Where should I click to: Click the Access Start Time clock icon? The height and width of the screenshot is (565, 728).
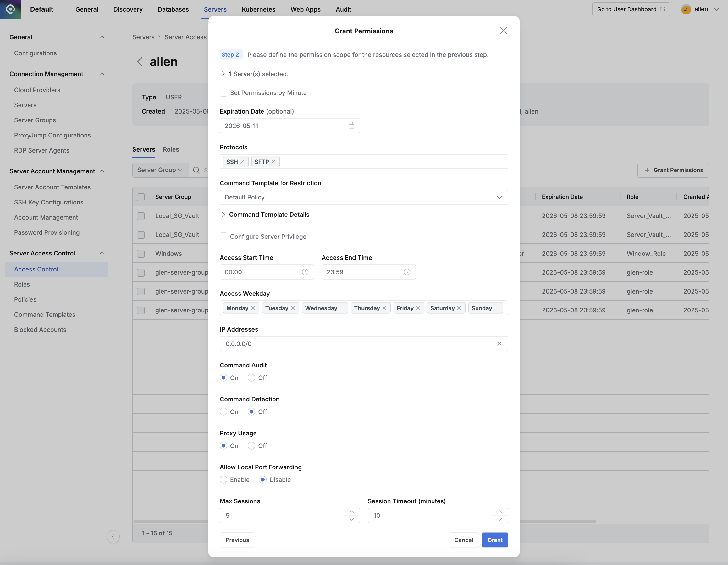[305, 272]
